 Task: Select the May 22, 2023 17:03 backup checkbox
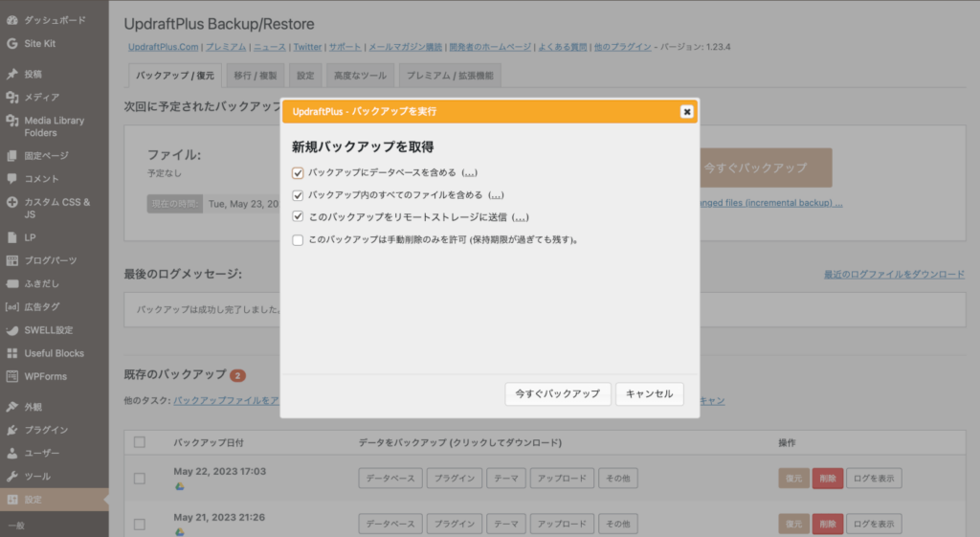[x=140, y=479]
